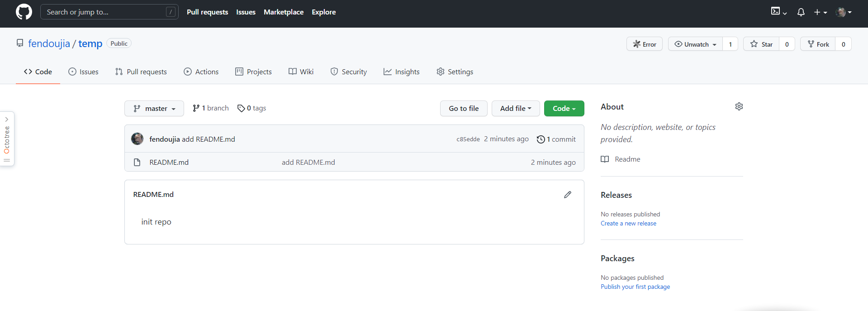
Task: View the fork count next to Fork
Action: coord(843,44)
